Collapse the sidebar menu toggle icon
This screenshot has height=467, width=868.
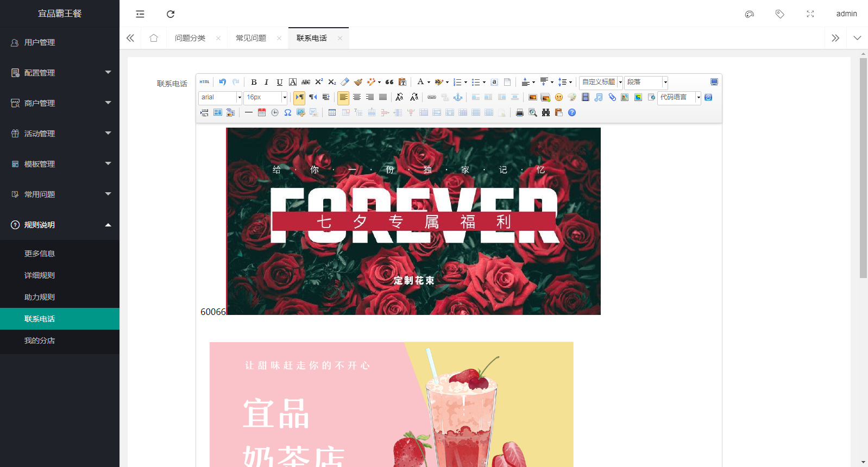tap(140, 14)
